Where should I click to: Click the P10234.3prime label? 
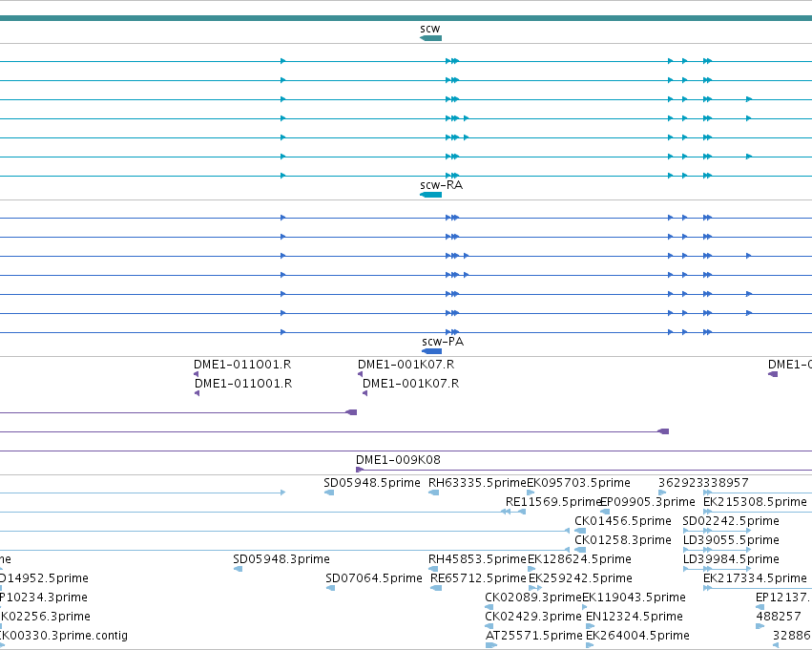point(44,598)
